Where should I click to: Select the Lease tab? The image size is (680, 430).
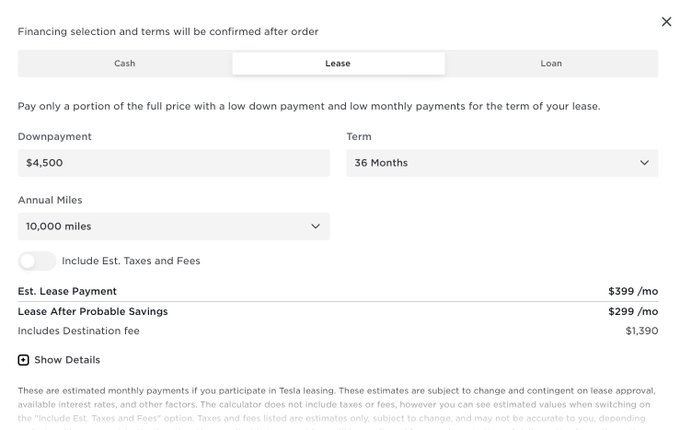[x=338, y=63]
